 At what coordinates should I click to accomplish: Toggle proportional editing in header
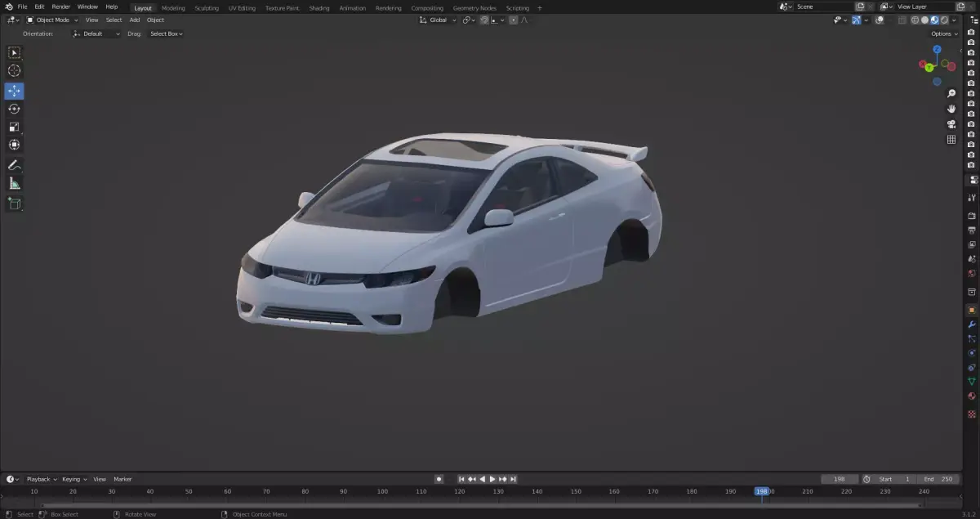coord(513,20)
